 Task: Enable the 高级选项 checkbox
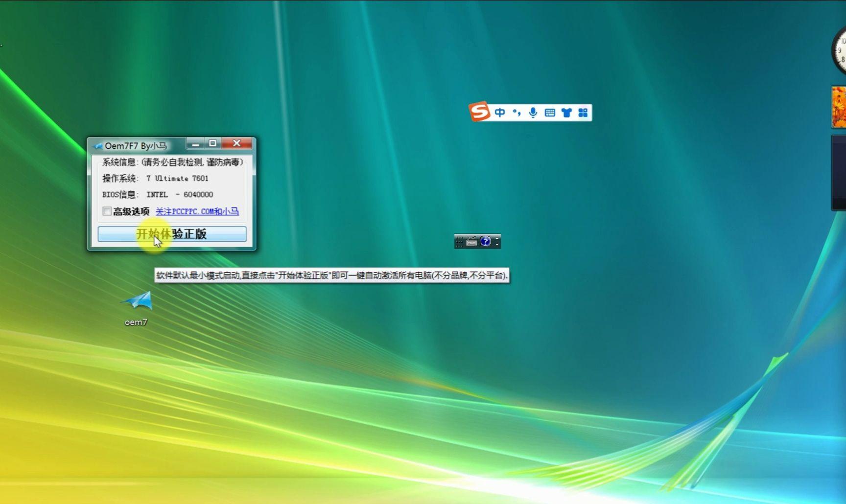click(x=107, y=211)
